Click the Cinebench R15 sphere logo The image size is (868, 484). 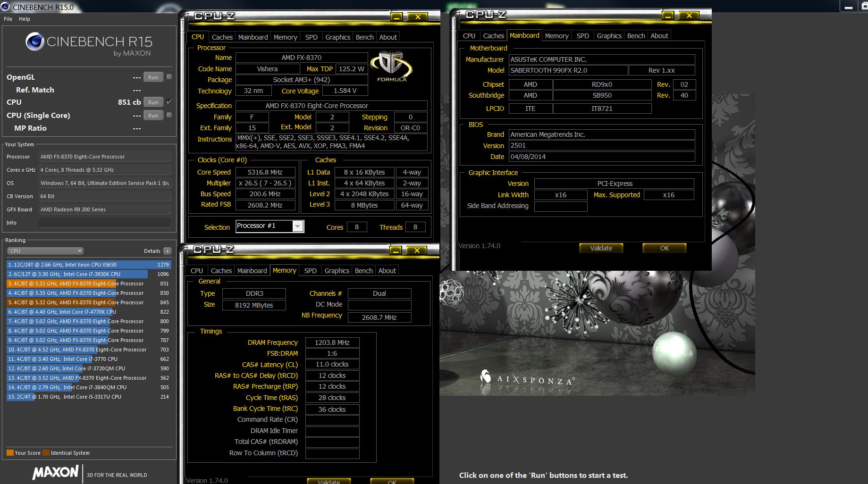click(34, 42)
